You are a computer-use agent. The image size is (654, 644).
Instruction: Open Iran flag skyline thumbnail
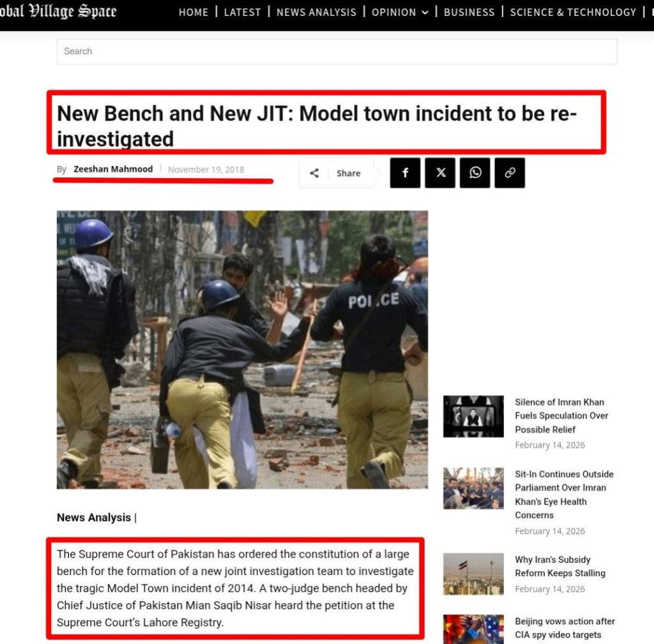click(x=473, y=574)
